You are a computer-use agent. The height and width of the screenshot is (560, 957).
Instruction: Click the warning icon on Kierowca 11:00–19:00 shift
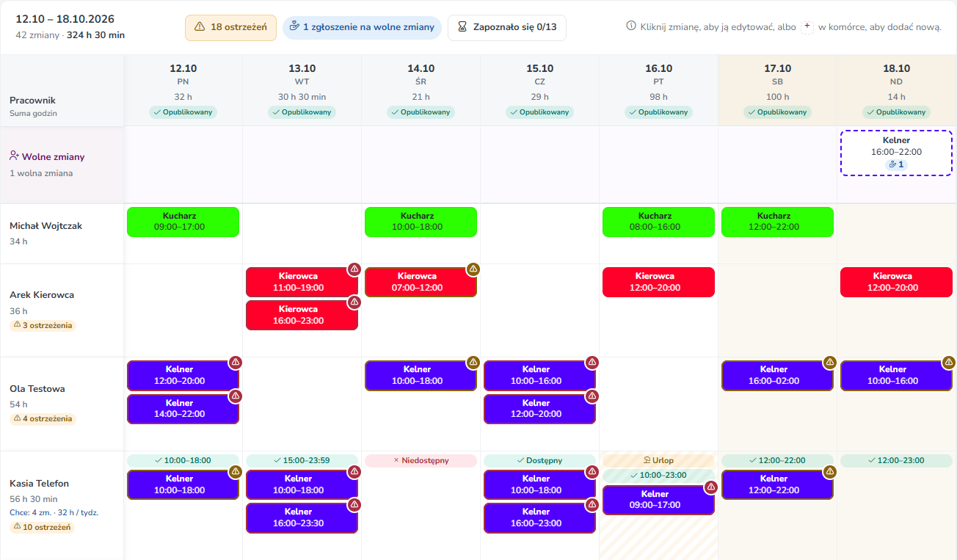(x=354, y=269)
